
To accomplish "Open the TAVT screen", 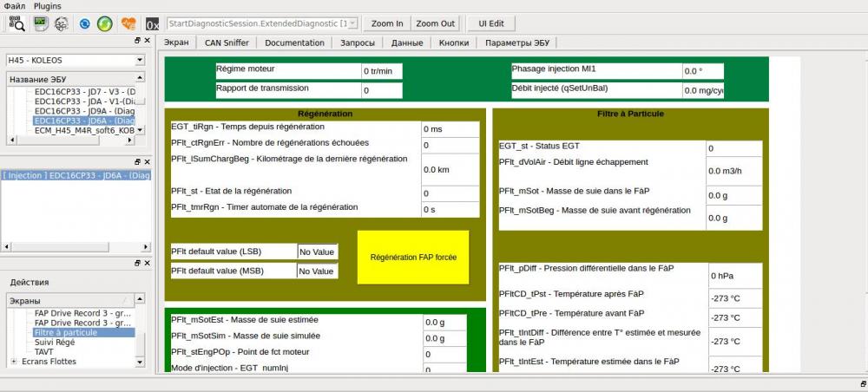I will pos(43,351).
